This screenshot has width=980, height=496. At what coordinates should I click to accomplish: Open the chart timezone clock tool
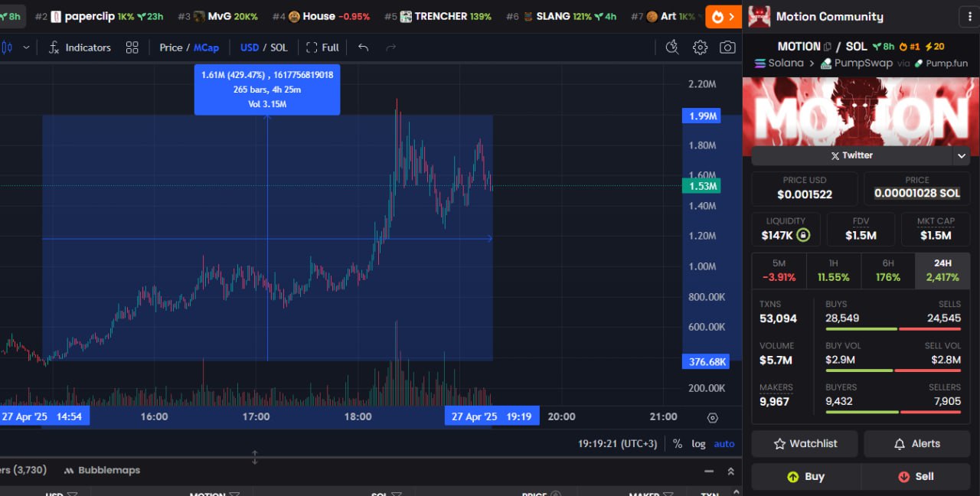pyautogui.click(x=672, y=47)
